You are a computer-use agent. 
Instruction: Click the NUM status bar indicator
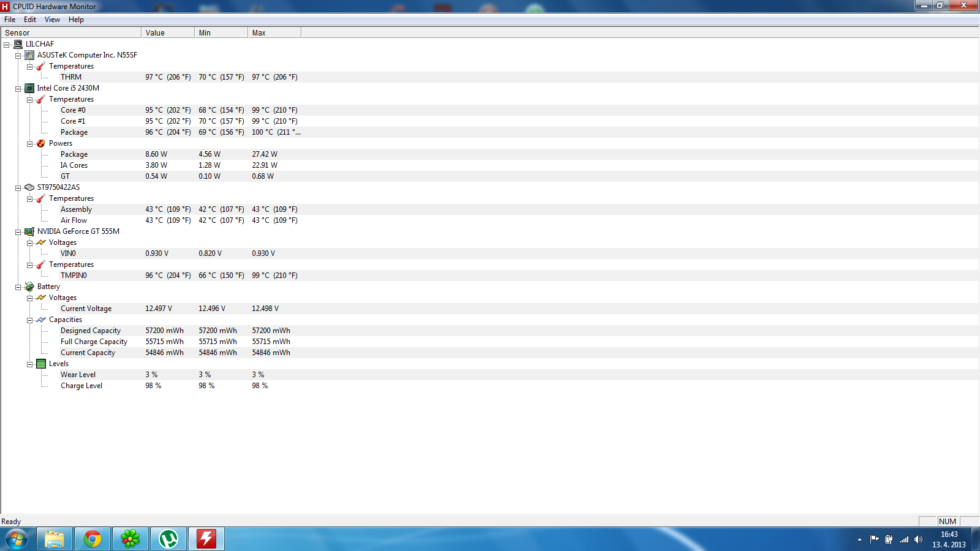[948, 522]
